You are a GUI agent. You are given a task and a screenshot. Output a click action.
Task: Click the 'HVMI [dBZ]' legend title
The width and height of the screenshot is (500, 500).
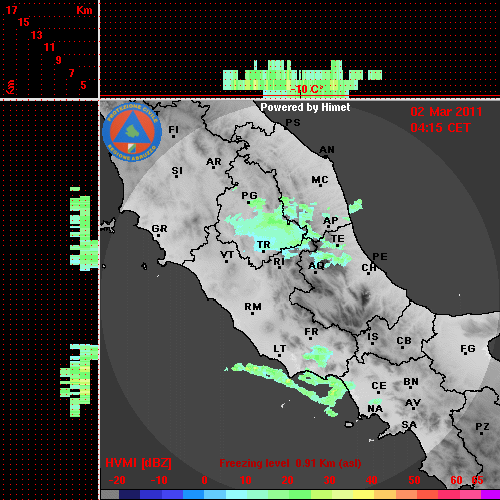(138, 463)
